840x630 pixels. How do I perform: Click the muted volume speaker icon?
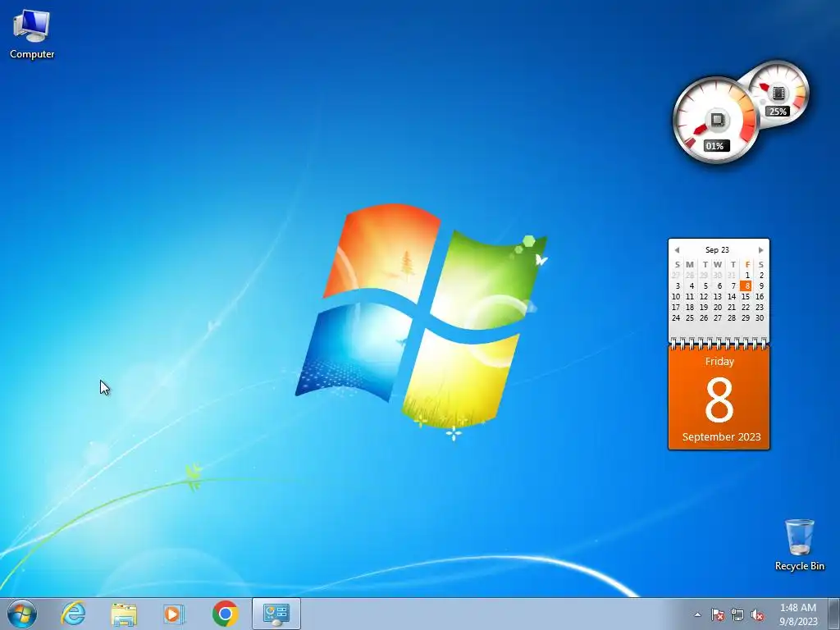[757, 614]
